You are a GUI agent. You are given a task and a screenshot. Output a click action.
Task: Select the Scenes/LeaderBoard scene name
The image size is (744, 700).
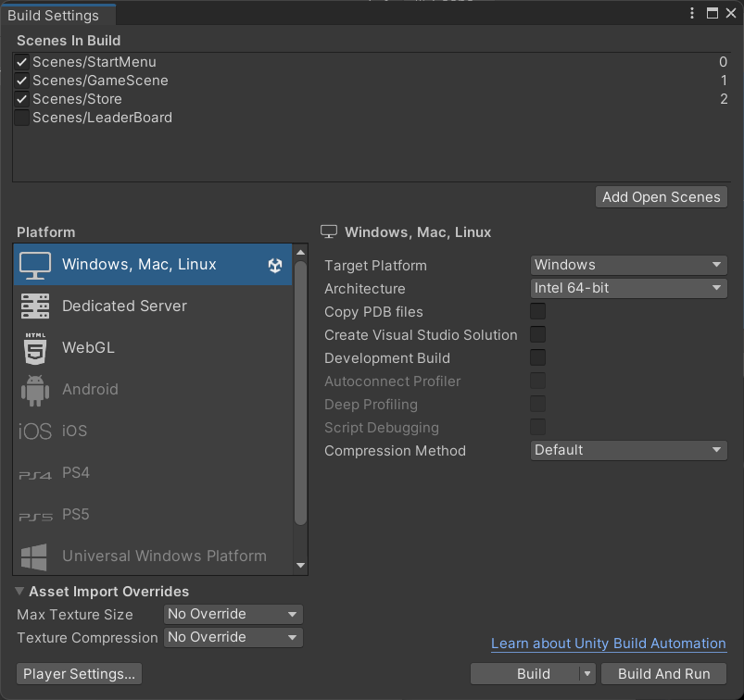pyautogui.click(x=102, y=118)
